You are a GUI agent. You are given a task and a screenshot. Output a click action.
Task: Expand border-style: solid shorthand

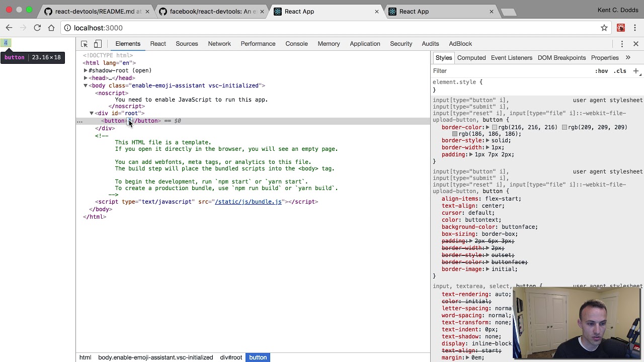tap(488, 140)
